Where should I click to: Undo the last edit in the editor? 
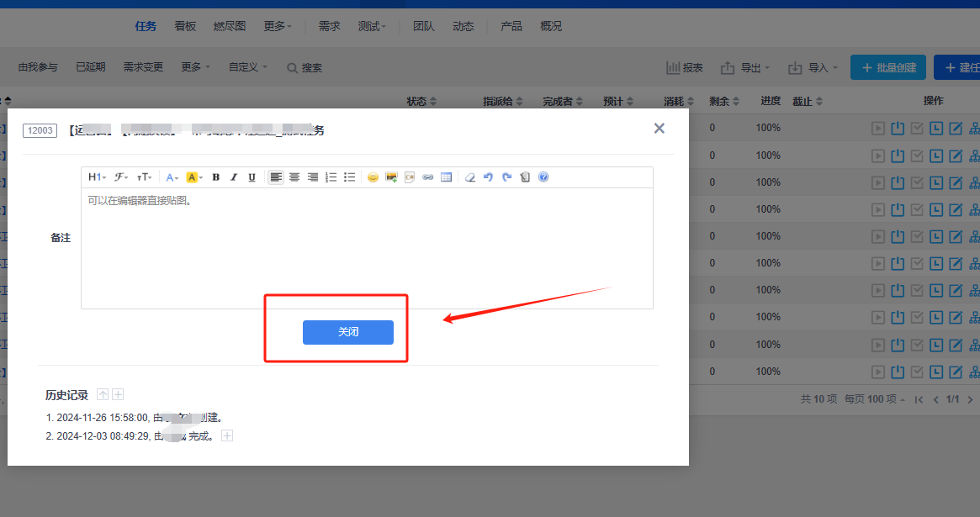488,177
